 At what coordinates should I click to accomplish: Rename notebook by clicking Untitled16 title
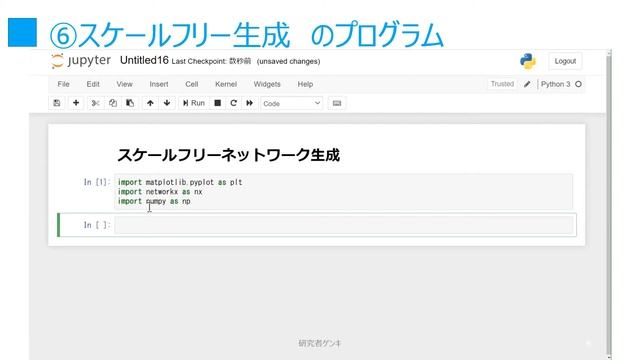(144, 60)
